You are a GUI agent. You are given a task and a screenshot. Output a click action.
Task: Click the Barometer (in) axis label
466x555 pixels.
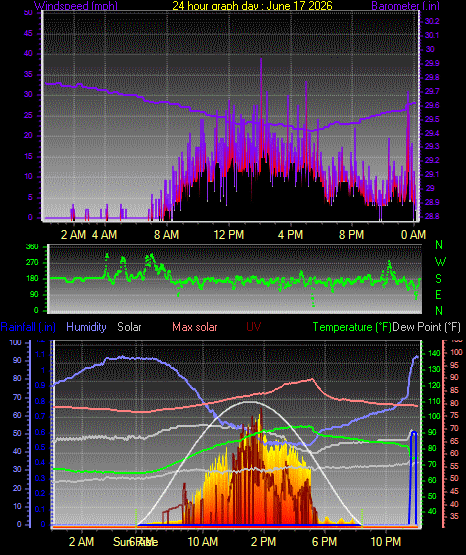tap(405, 5)
